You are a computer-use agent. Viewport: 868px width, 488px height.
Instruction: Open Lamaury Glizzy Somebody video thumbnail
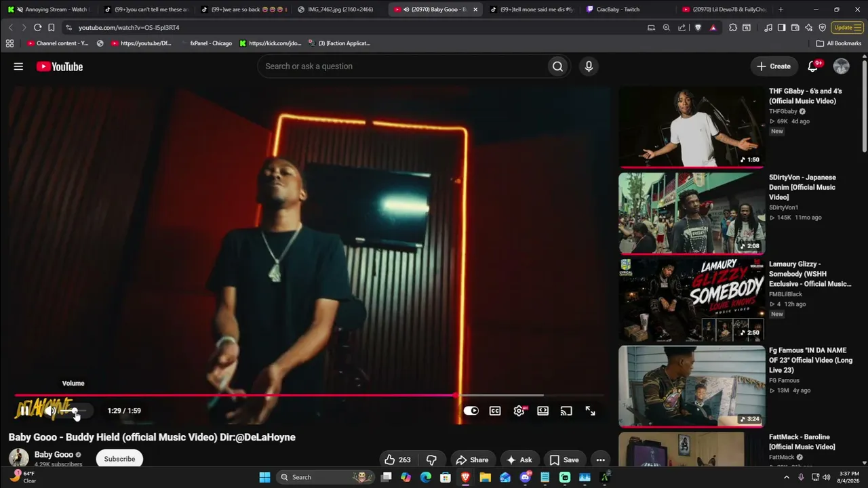[691, 300]
